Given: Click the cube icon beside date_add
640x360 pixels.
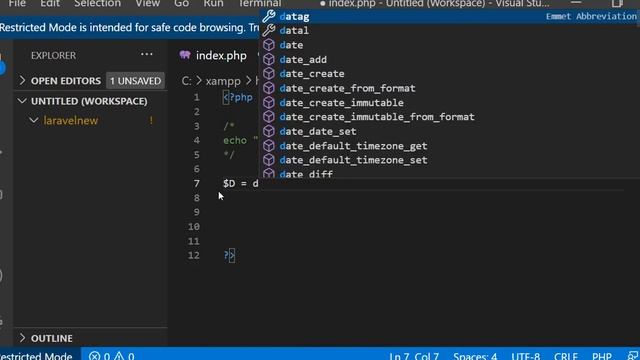Looking at the screenshot, I should (269, 59).
